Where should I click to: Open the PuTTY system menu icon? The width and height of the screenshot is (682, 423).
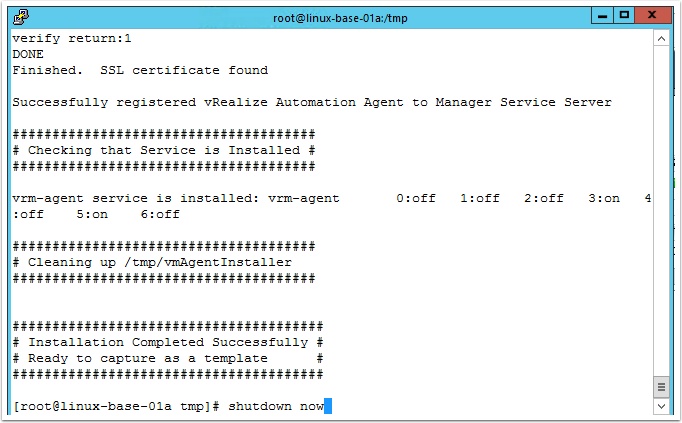click(19, 16)
